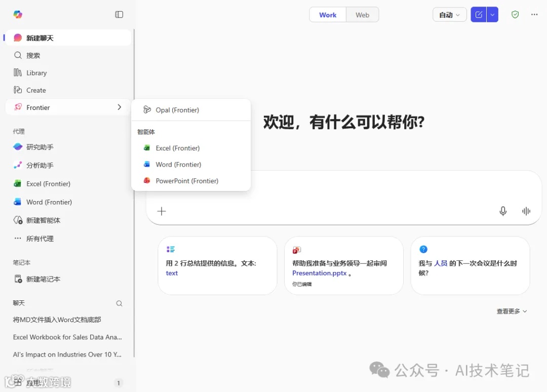Switch to the Work tab
Image resolution: width=547 pixels, height=392 pixels.
tap(328, 15)
